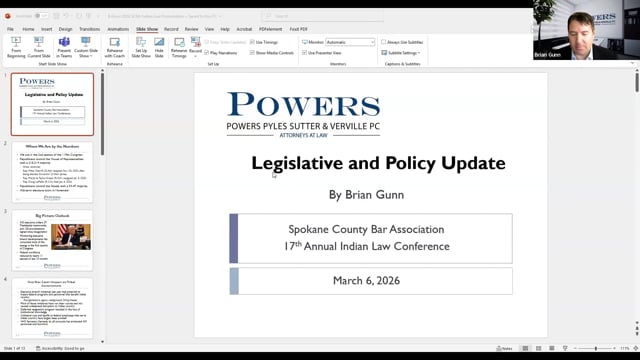
Task: Open Subtitle Settings dropdown
Action: pos(401,53)
